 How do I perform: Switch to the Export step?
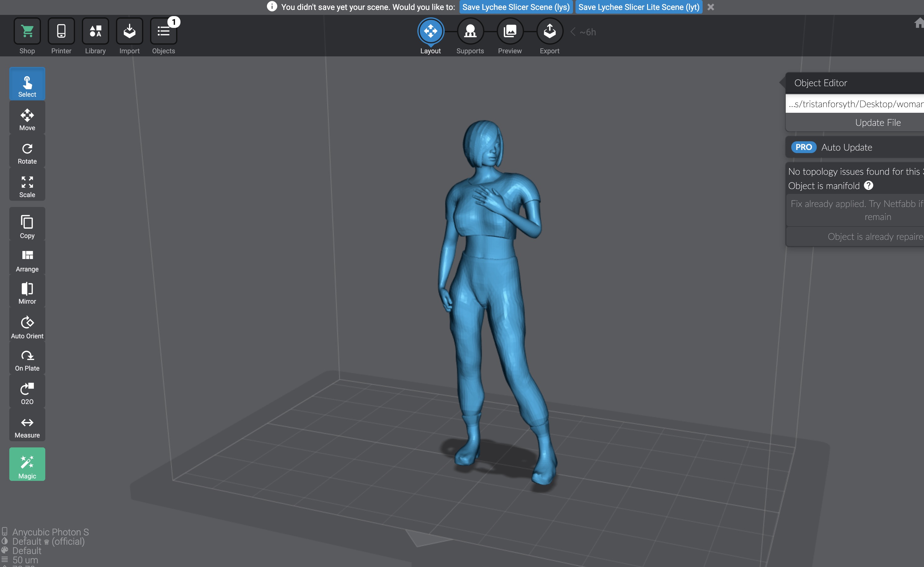(550, 31)
